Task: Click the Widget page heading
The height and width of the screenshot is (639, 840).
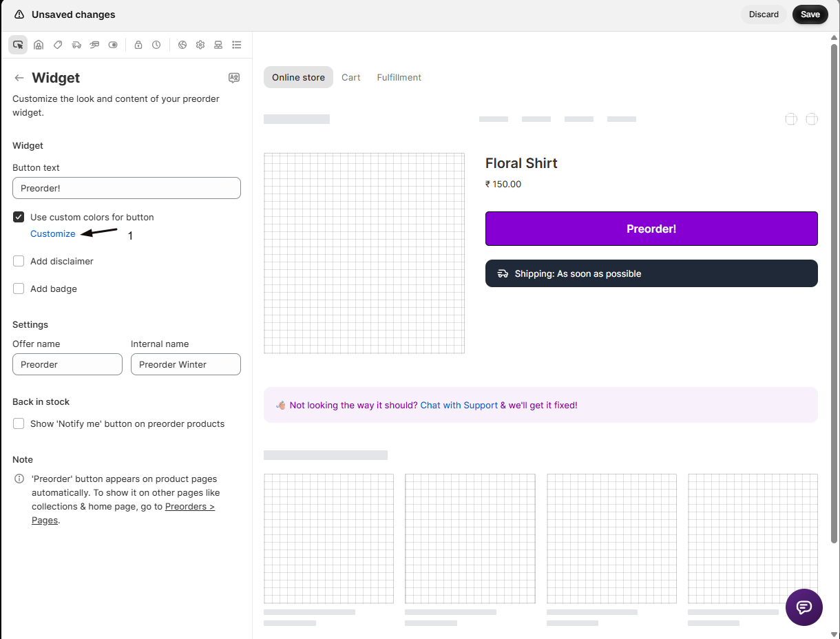Action: click(x=56, y=78)
